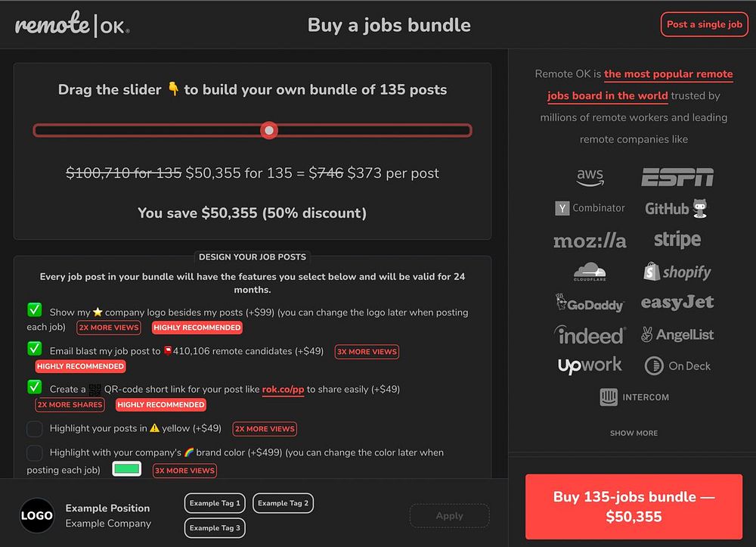Click the Shopify logo
This screenshot has width=756, height=547.
click(677, 272)
